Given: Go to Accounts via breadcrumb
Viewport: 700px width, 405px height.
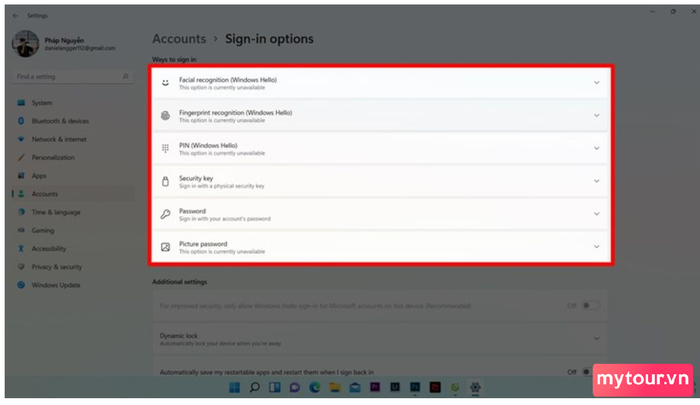Looking at the screenshot, I should click(179, 39).
